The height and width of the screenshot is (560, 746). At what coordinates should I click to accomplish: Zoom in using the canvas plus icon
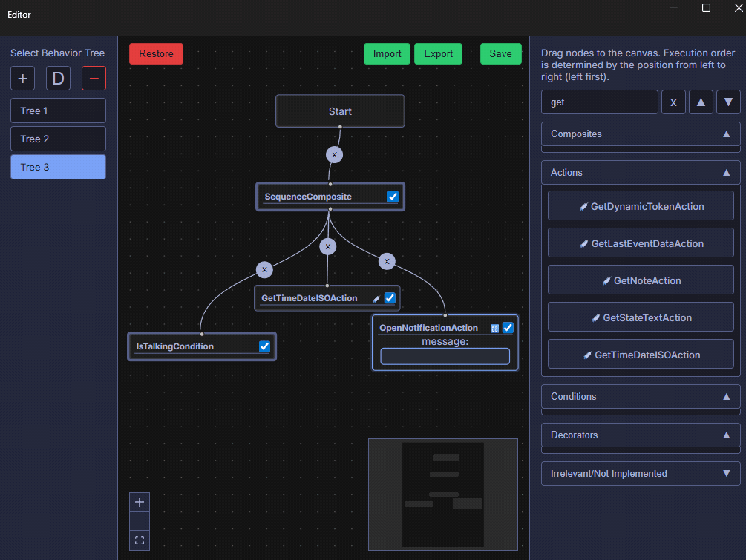point(139,502)
